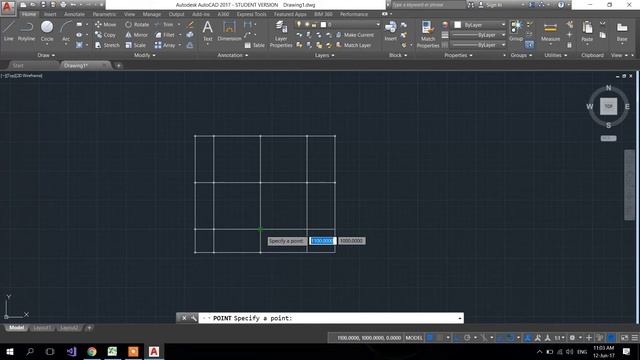This screenshot has width=640, height=360.
Task: Click the search keyword field
Action: pos(427,5)
